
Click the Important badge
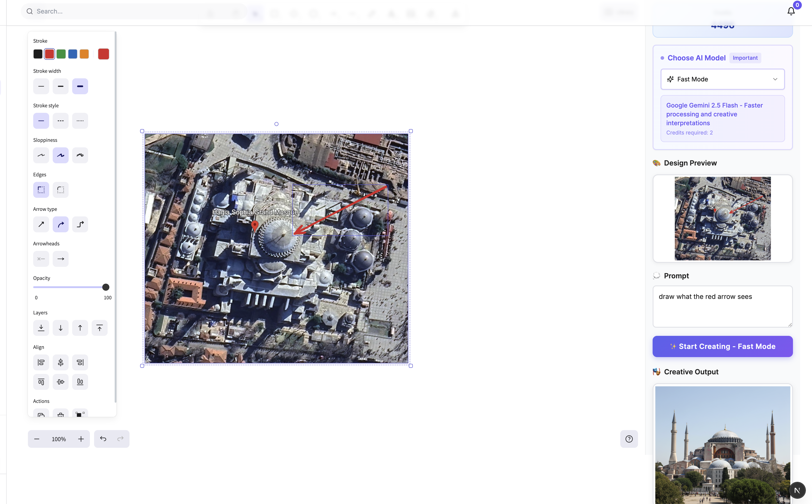click(745, 58)
